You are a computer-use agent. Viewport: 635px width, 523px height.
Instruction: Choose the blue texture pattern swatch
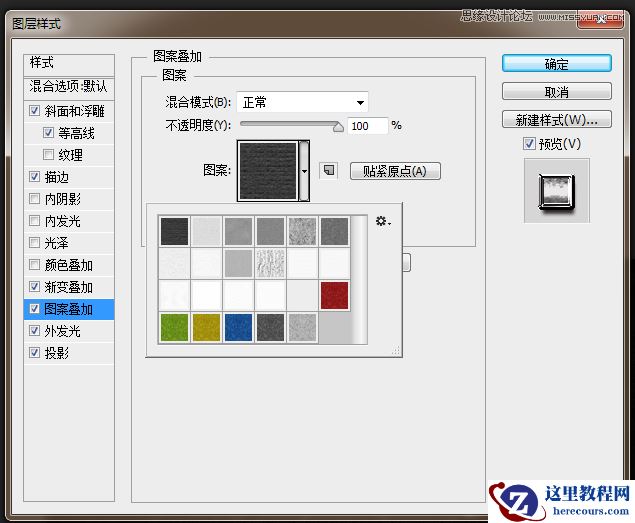pos(238,327)
